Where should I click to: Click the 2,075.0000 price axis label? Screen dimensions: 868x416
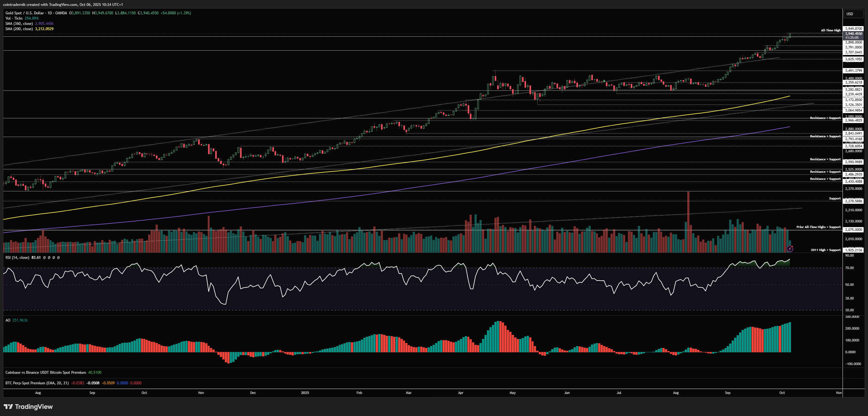click(x=853, y=230)
